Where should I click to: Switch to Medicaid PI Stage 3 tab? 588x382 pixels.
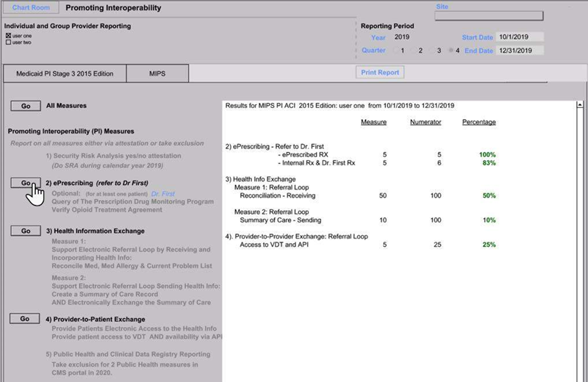[x=63, y=74]
